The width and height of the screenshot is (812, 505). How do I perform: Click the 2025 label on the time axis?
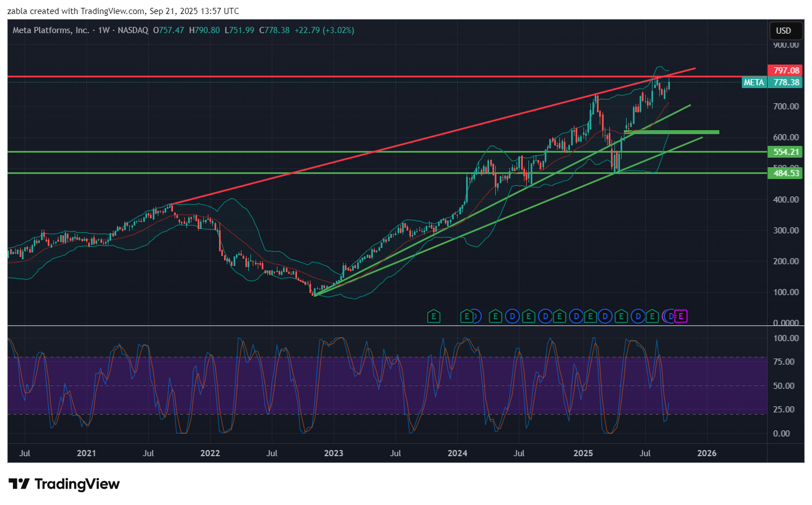[583, 453]
